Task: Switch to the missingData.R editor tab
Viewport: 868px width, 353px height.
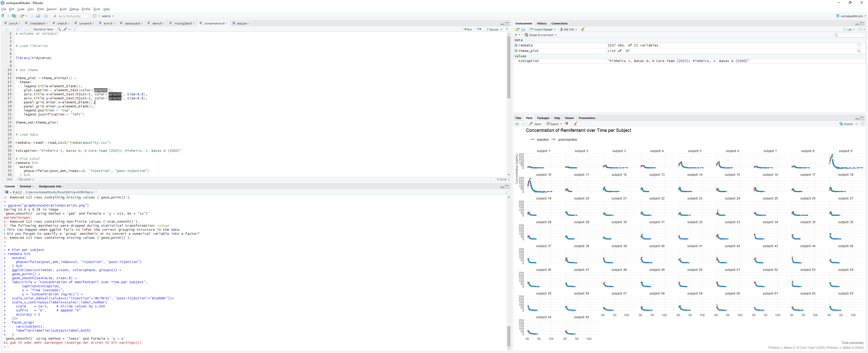Action: [183, 24]
